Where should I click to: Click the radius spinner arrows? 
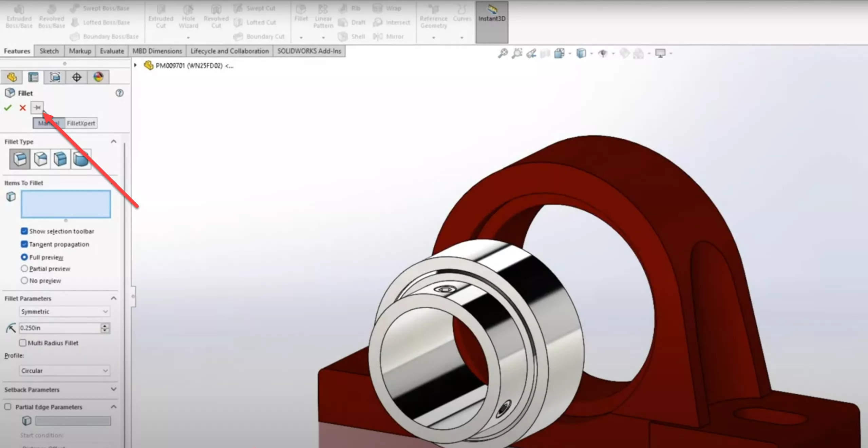[105, 328]
